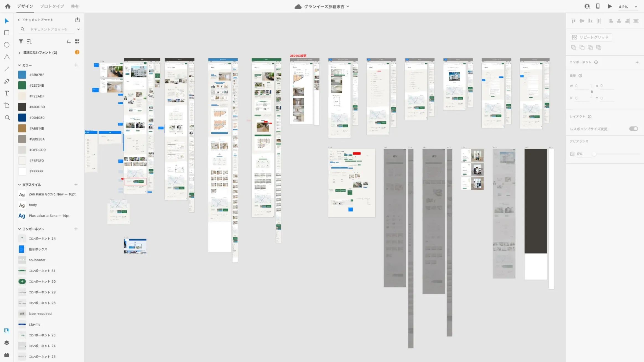The height and width of the screenshot is (362, 644).
Task: Open the Plugins panel icon
Action: pos(7,355)
